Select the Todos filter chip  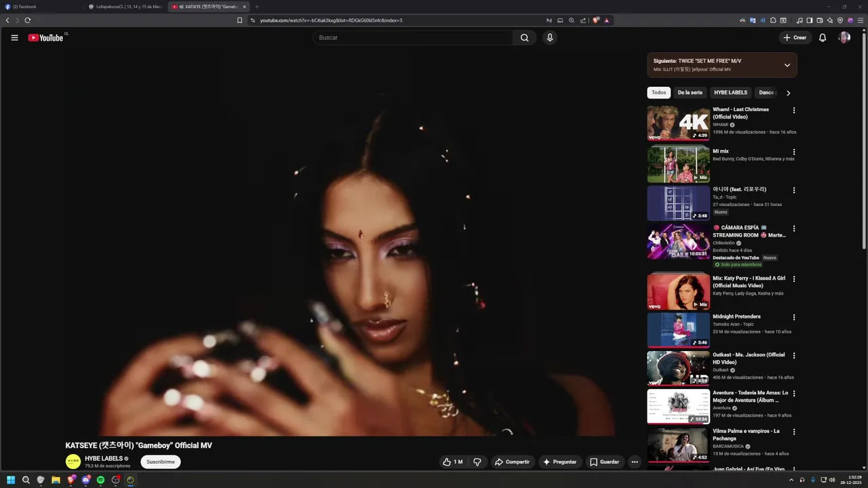click(658, 93)
